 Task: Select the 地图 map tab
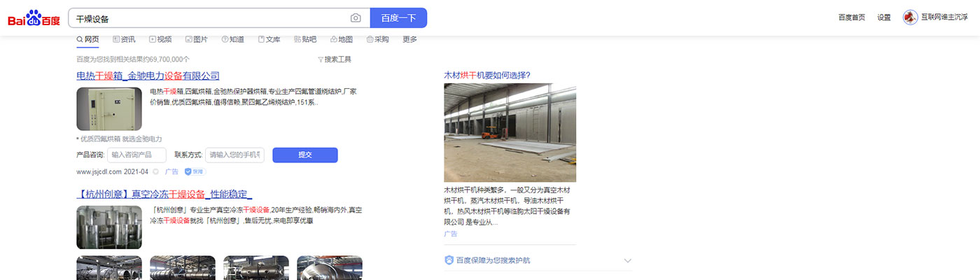pos(341,40)
